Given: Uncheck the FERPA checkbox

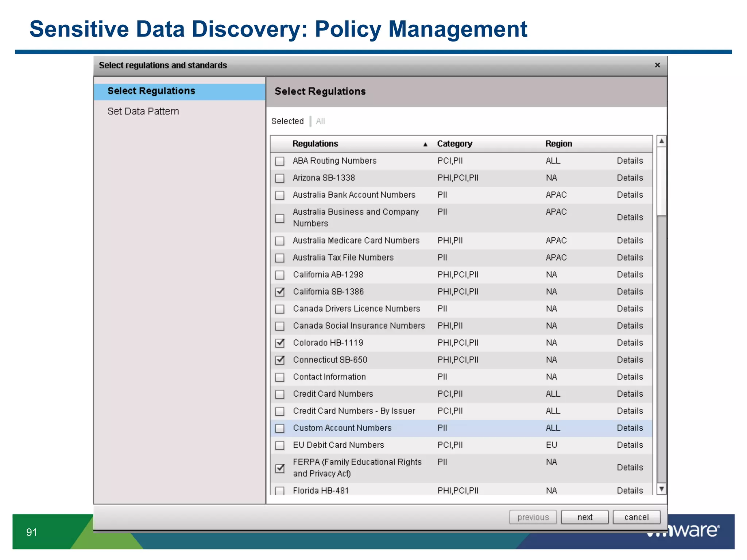Looking at the screenshot, I should point(280,468).
